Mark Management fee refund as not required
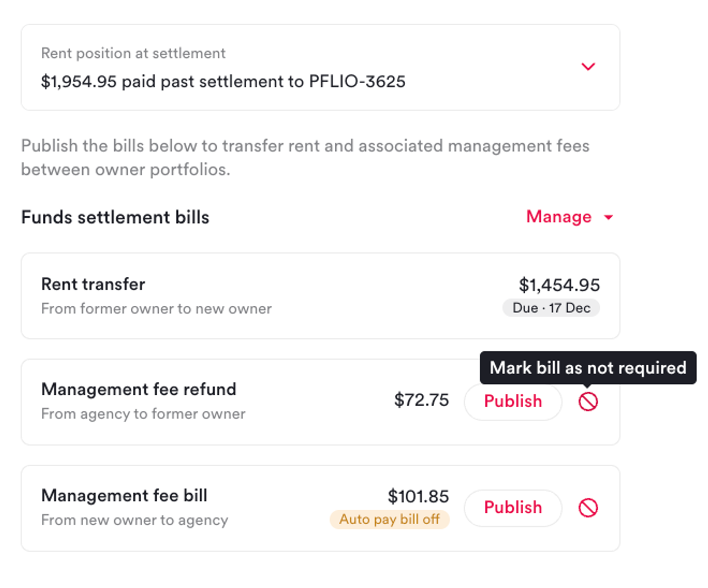This screenshot has width=708, height=588. pyautogui.click(x=588, y=402)
